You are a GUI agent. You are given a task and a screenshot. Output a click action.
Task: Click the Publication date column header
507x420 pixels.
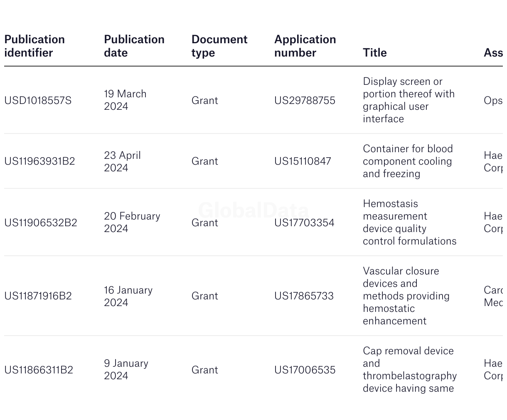(x=134, y=46)
